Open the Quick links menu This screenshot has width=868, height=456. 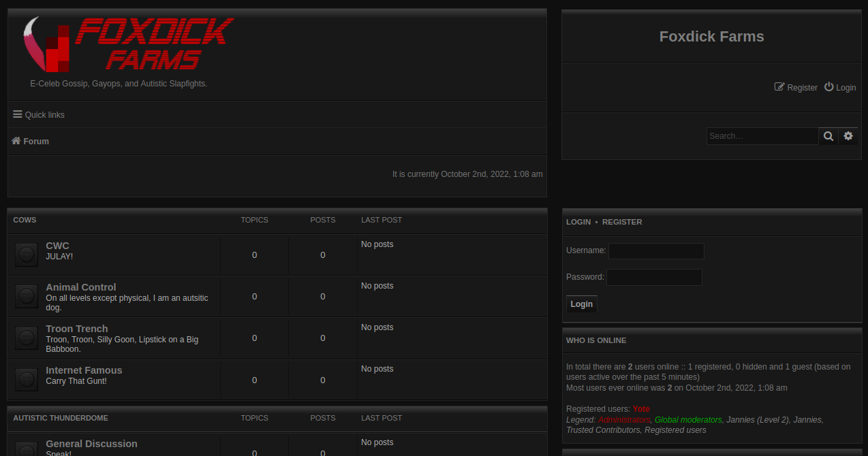tap(39, 115)
